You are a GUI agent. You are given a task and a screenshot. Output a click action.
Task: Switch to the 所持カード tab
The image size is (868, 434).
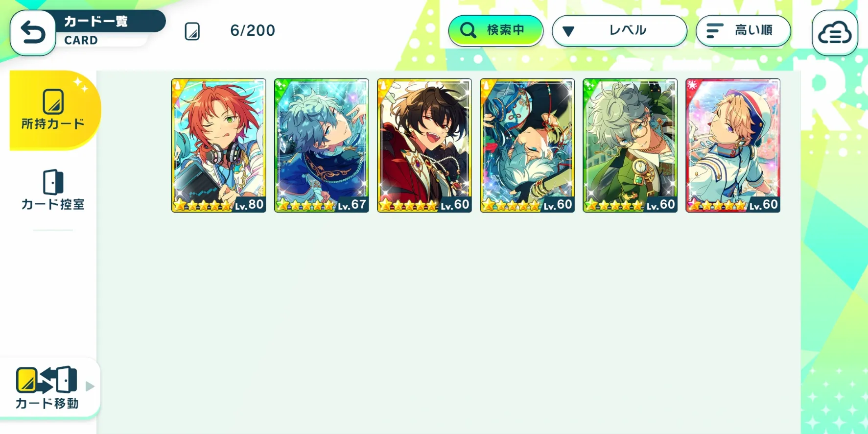(53, 110)
